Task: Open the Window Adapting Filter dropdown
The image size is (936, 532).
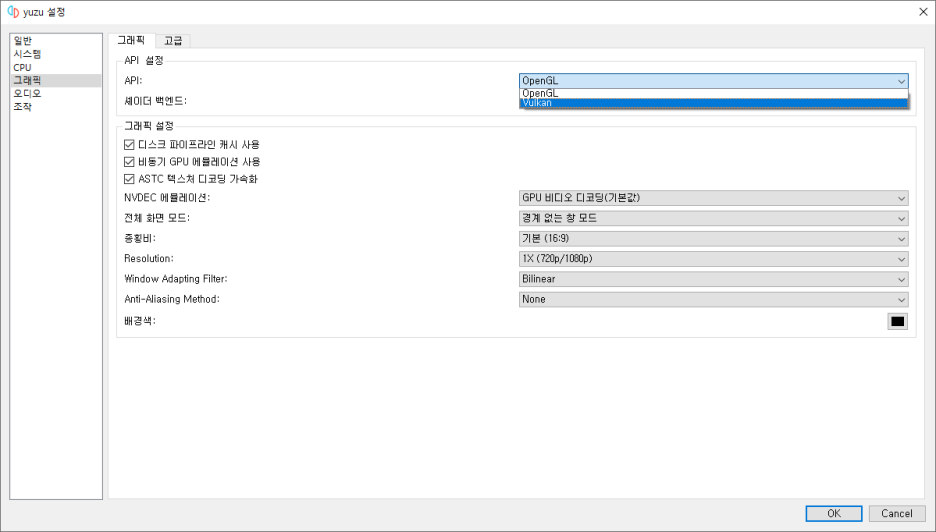Action: [713, 279]
